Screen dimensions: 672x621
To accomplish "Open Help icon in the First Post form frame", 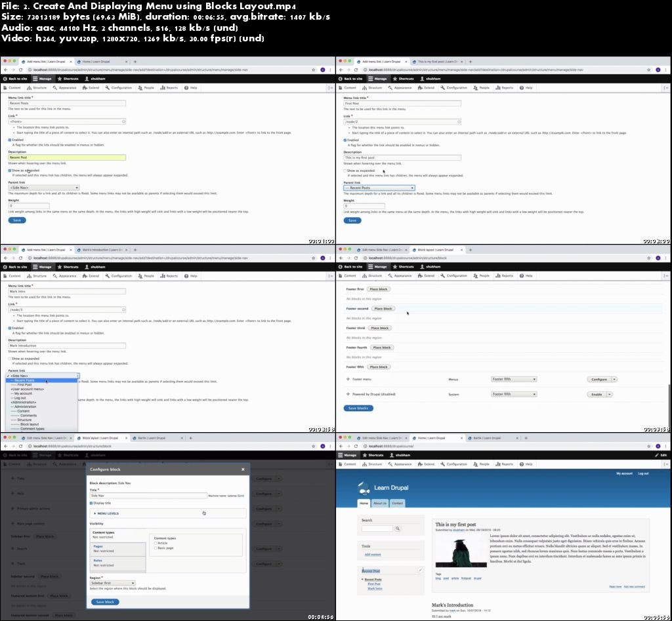I will (522, 88).
